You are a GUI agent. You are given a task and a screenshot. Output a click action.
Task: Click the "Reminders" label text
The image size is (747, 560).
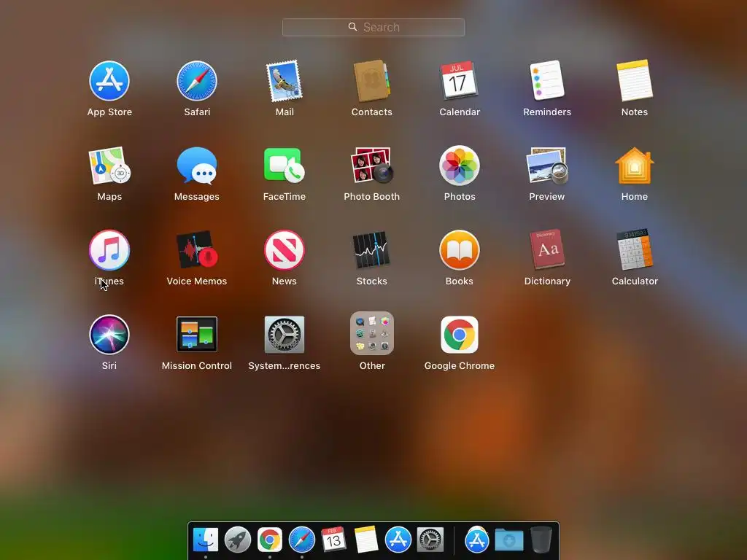(x=547, y=112)
